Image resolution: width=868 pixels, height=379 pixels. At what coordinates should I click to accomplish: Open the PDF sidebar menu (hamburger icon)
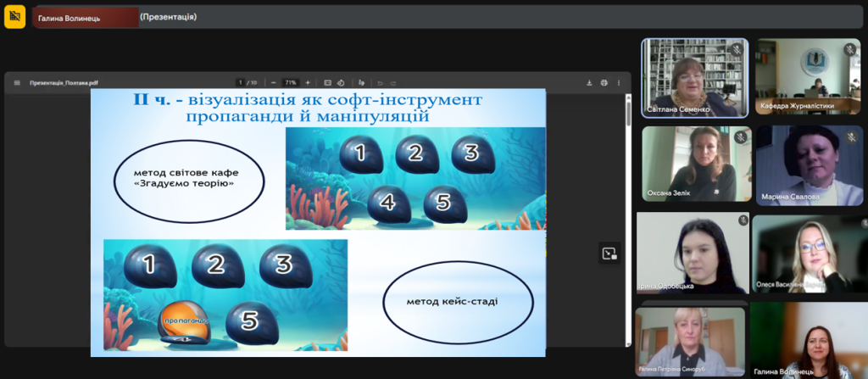(17, 83)
